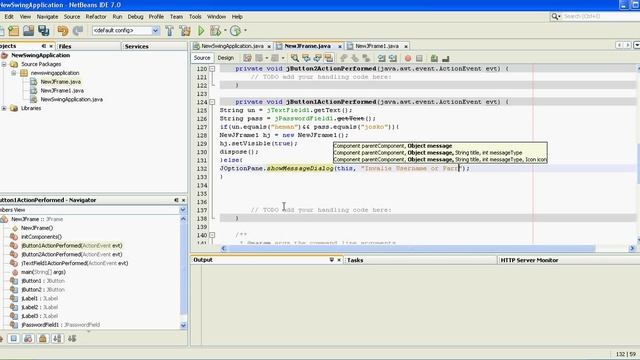Click the Find Previous Occurrence editor icon
The width and height of the screenshot is (640, 360).
[306, 58]
